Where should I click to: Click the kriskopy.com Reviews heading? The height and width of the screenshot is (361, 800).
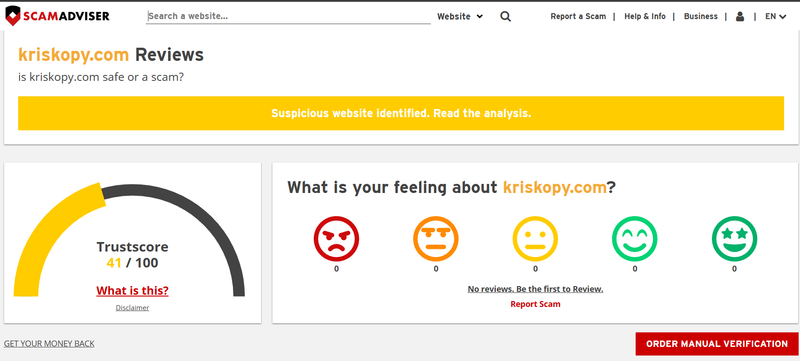[111, 55]
